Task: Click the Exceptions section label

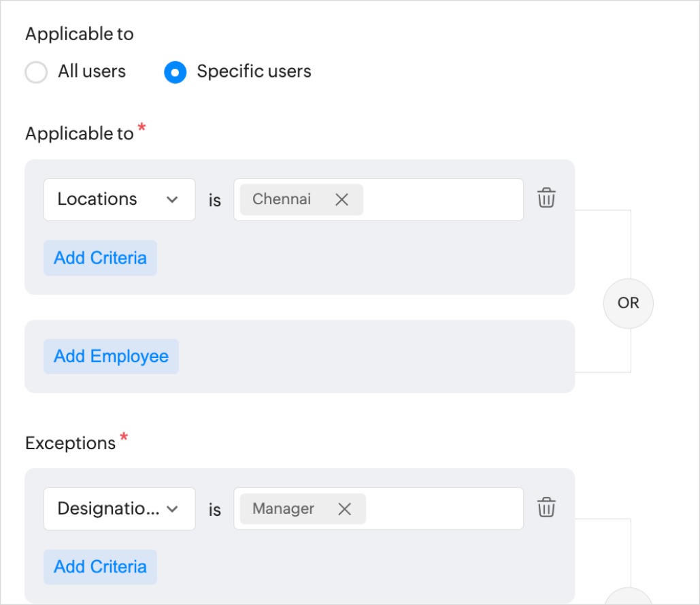Action: pos(70,443)
